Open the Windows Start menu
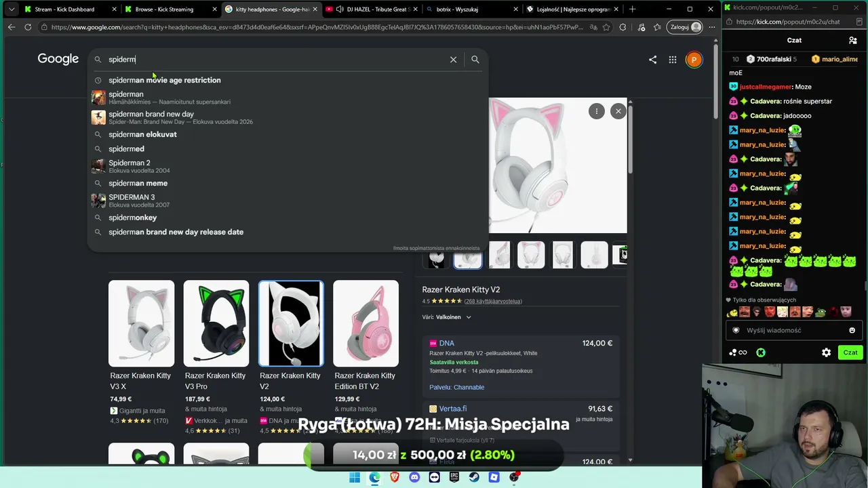868x488 pixels. (x=355, y=477)
